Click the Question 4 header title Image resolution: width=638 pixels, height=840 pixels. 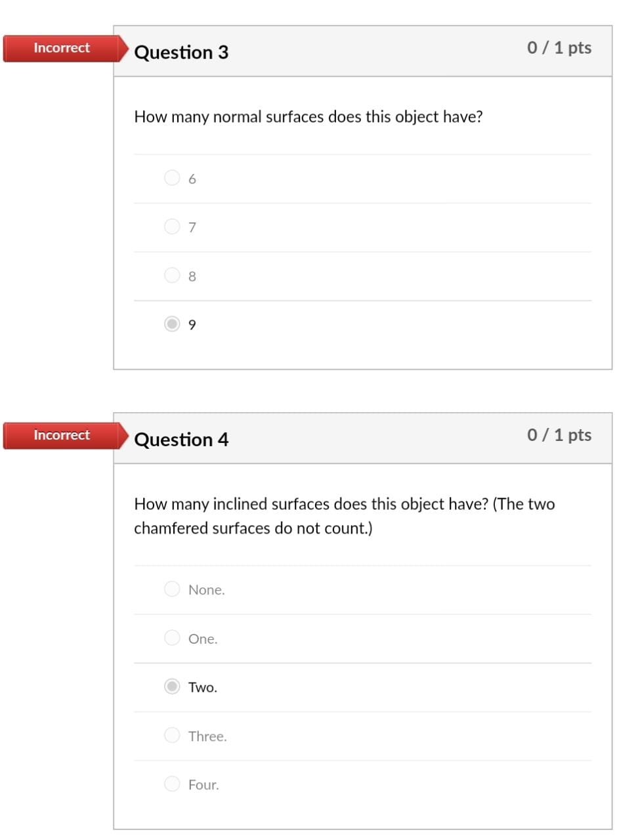[x=182, y=440]
